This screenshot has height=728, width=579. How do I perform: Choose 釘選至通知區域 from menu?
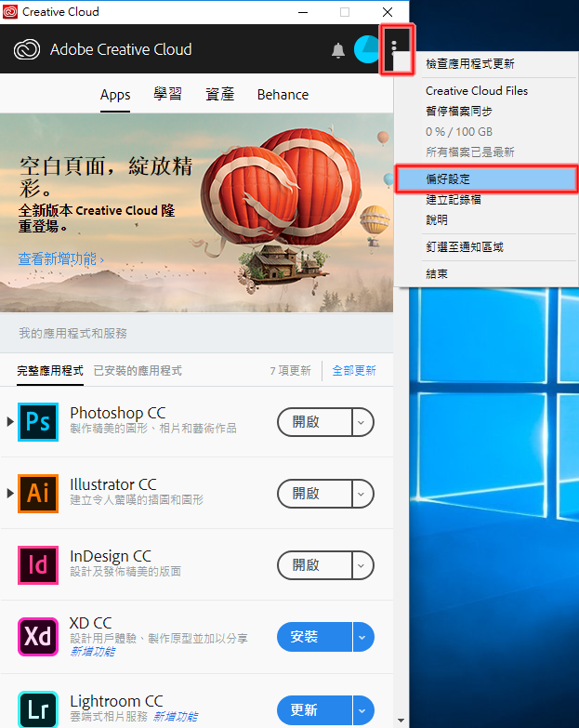[x=485, y=246]
